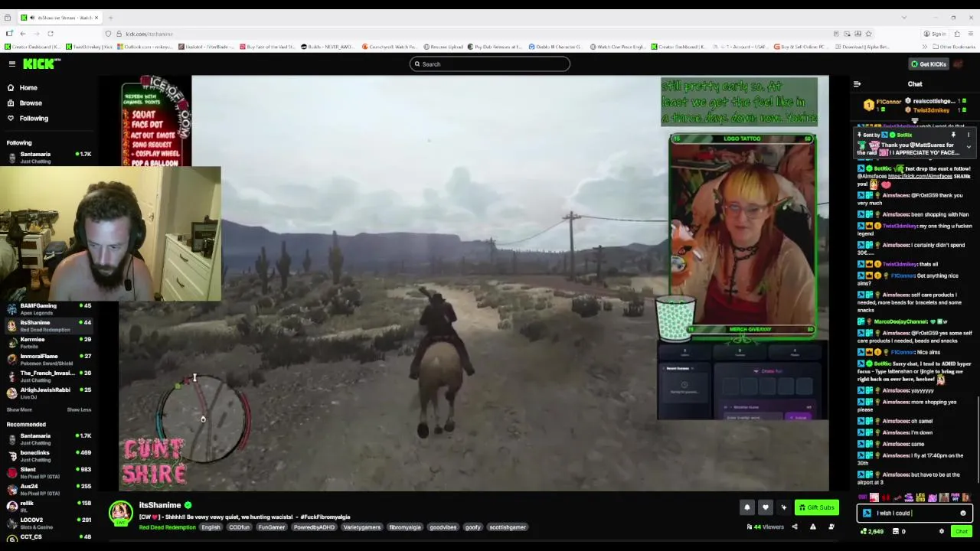The image size is (980, 551).
Task: Open the hamburger sidebar menu
Action: (x=12, y=64)
